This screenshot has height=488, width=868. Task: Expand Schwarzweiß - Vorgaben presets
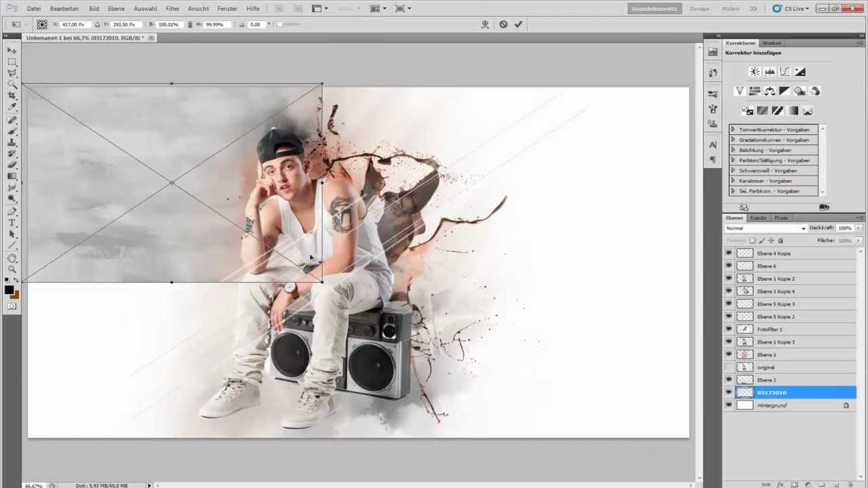(x=733, y=171)
